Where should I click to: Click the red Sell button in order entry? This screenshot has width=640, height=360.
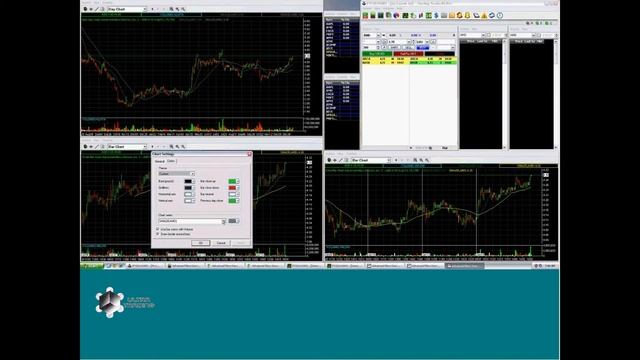pos(408,54)
